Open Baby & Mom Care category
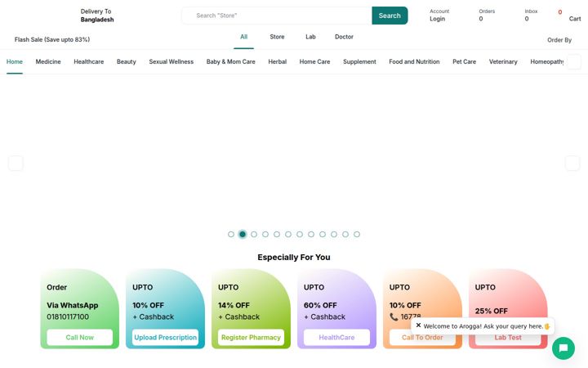Screen dimensions: 588x368 coord(230,61)
